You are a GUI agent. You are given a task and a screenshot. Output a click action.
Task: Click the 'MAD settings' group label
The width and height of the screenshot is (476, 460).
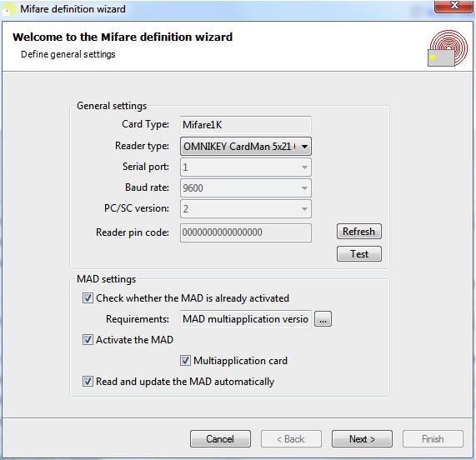106,279
